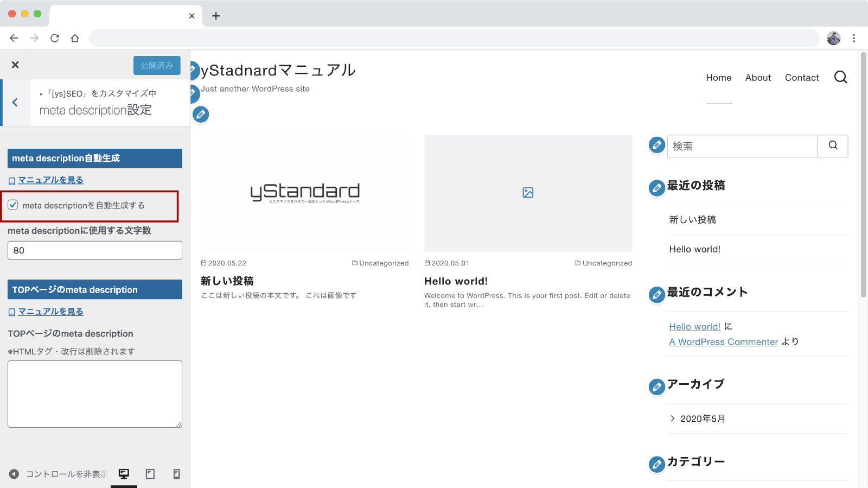Close the current browser tab
Screen dimensions: 868x488
tap(192, 16)
